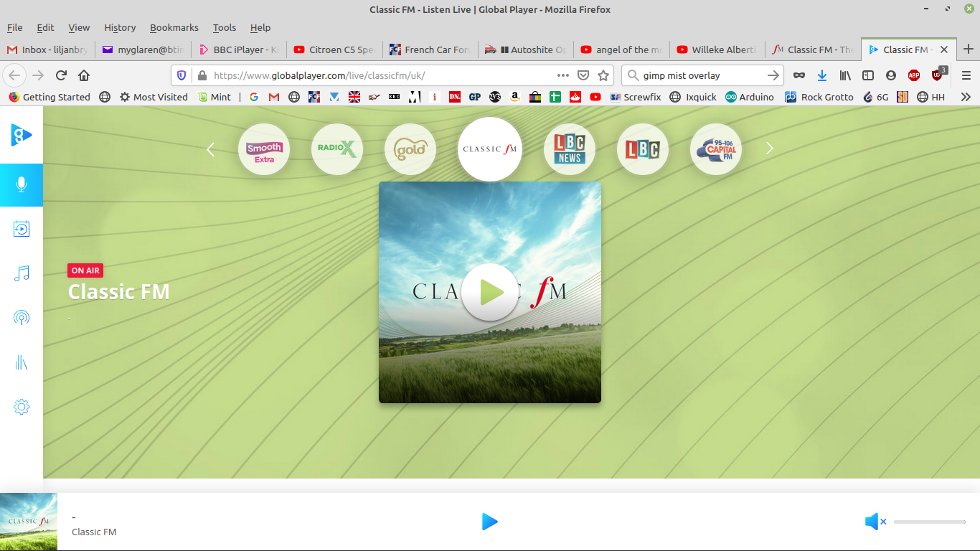This screenshot has height=551, width=980.
Task: Show more stations with the right chevron
Action: (770, 149)
